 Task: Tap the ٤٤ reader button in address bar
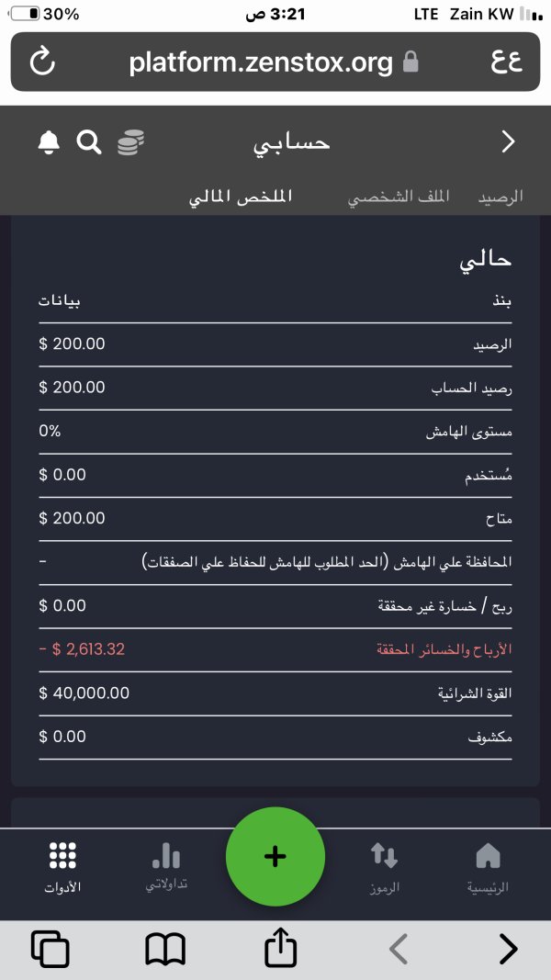[507, 62]
